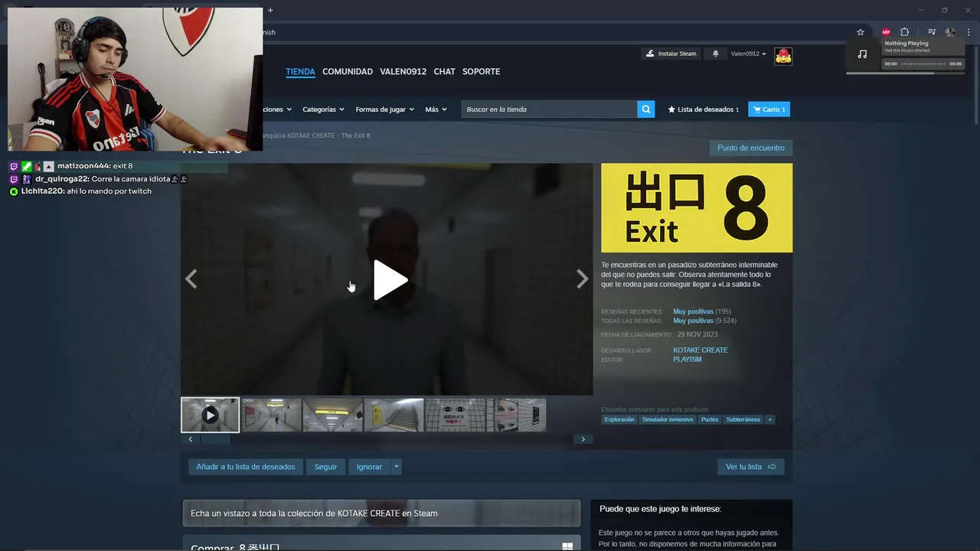Open the COMUNIDAD tab

(348, 71)
